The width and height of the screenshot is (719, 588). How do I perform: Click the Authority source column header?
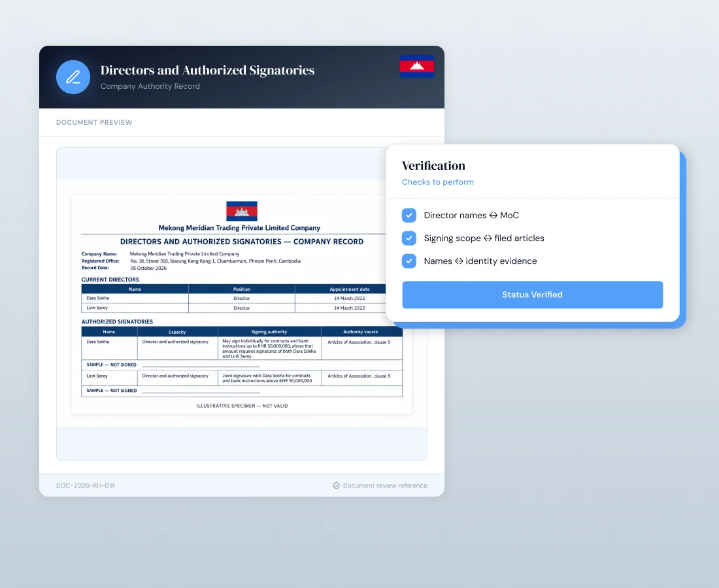coord(360,332)
